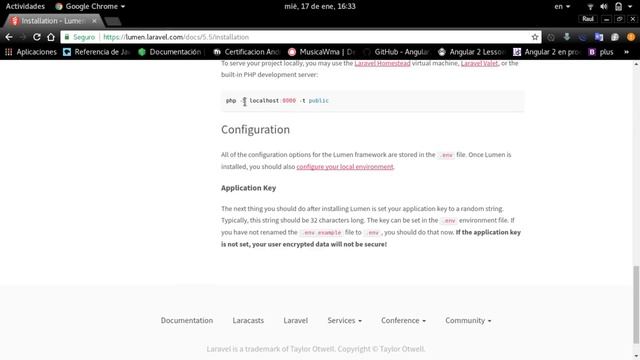Click the .env.example inline code

[x=322, y=232]
